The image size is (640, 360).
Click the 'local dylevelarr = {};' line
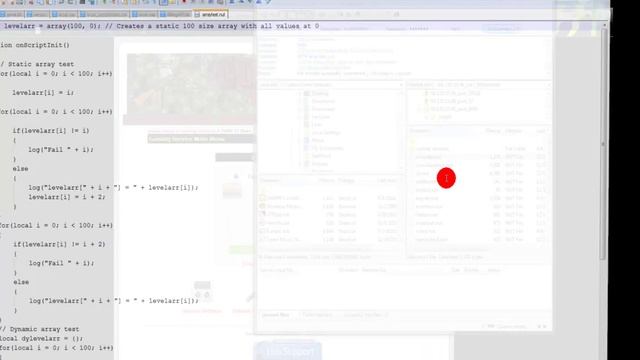coord(42,338)
